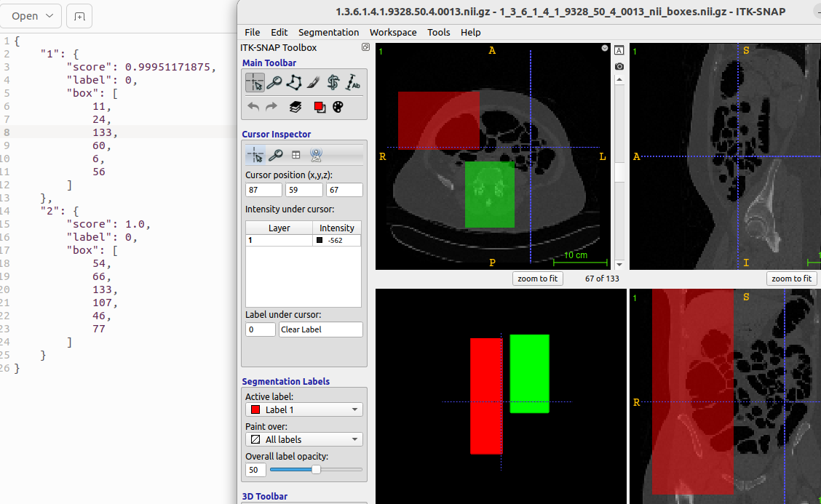
Task: Open the Workspace menu
Action: 393,32
